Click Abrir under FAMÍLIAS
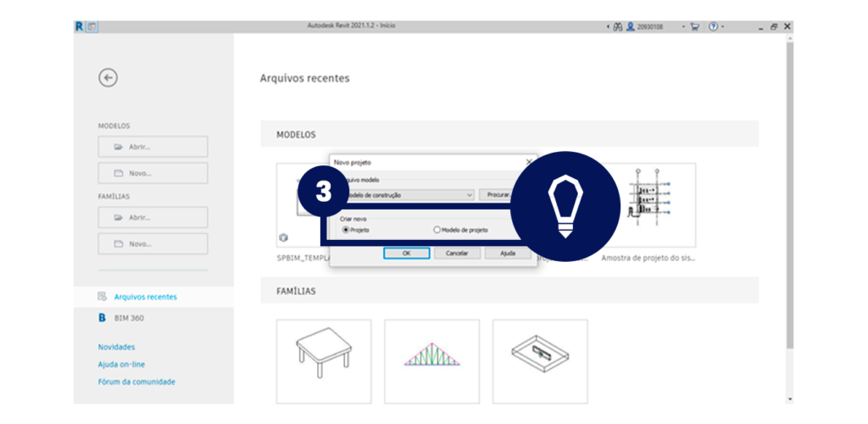Image resolution: width=868 pixels, height=424 pixels. [x=153, y=218]
